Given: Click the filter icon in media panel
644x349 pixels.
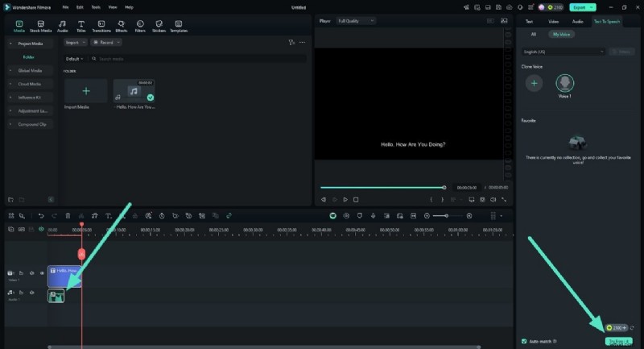Looking at the screenshot, I should point(291,43).
